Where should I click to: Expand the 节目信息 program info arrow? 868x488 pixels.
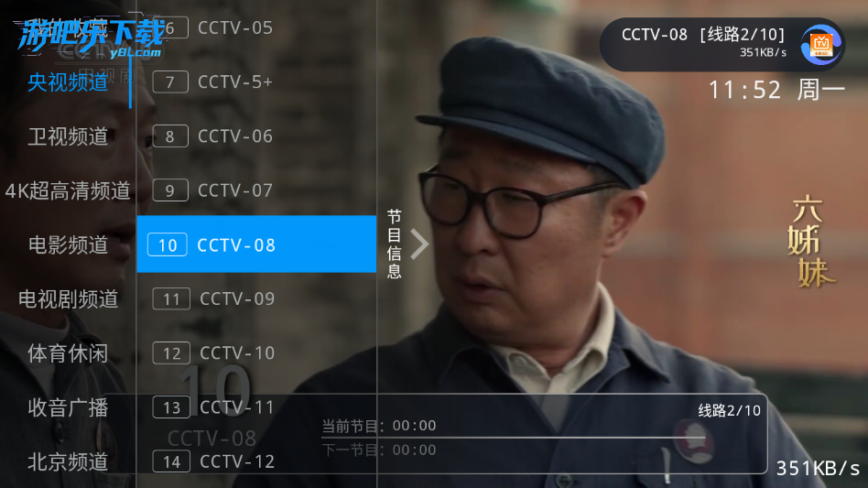point(419,244)
